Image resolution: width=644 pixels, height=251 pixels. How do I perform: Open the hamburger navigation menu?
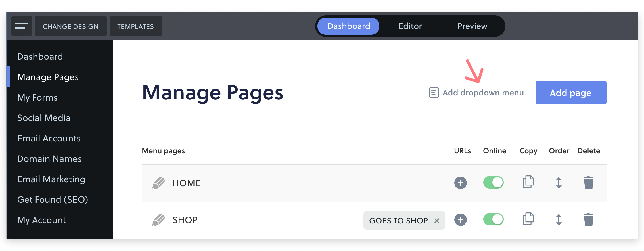(x=22, y=26)
